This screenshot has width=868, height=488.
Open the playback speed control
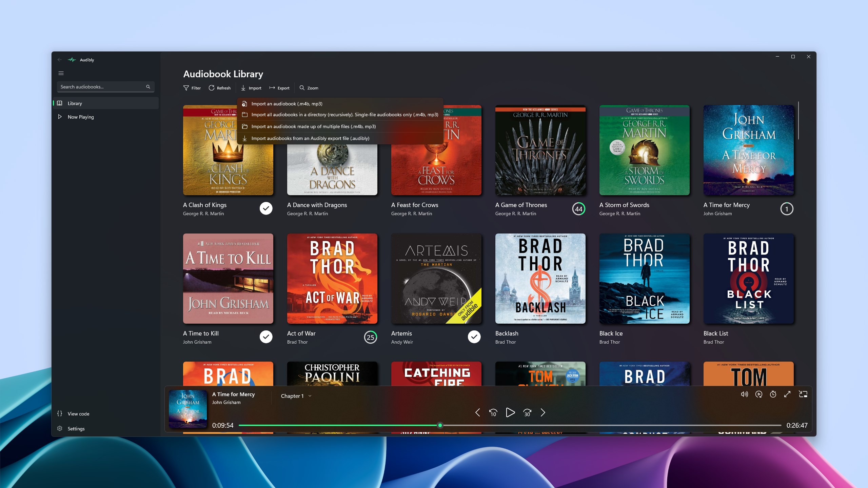point(758,394)
